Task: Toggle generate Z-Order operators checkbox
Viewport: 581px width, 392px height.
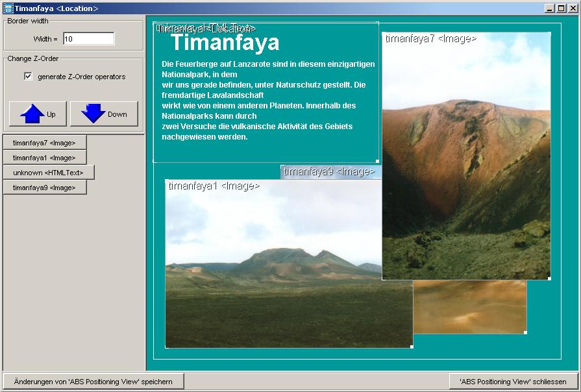Action: click(28, 77)
